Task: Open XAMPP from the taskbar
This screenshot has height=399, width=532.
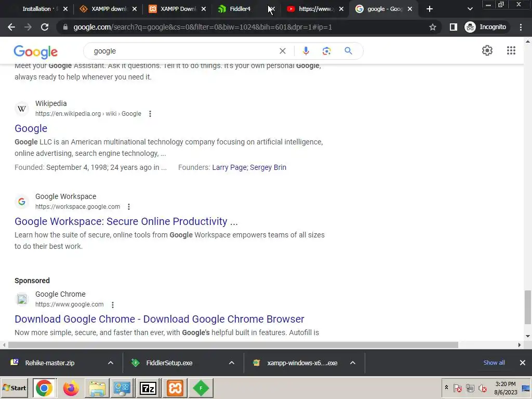Action: tap(175, 388)
